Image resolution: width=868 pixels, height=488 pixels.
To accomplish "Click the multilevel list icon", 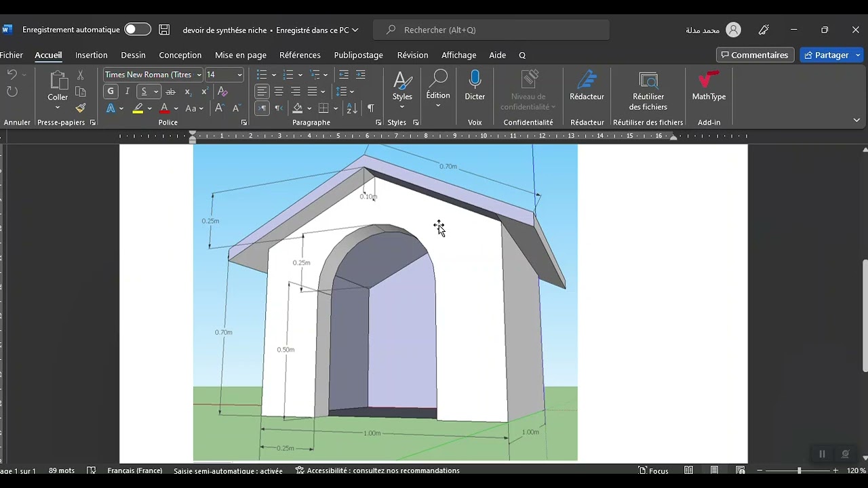I will (x=315, y=75).
